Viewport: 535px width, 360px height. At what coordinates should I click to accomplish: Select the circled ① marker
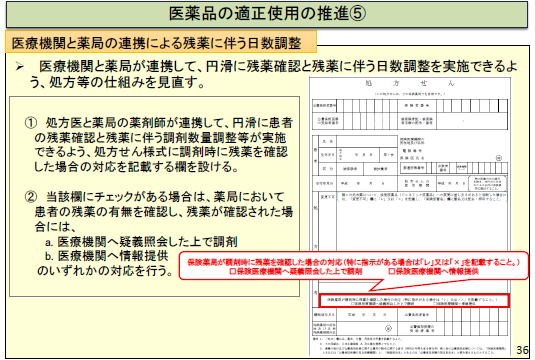click(x=31, y=123)
